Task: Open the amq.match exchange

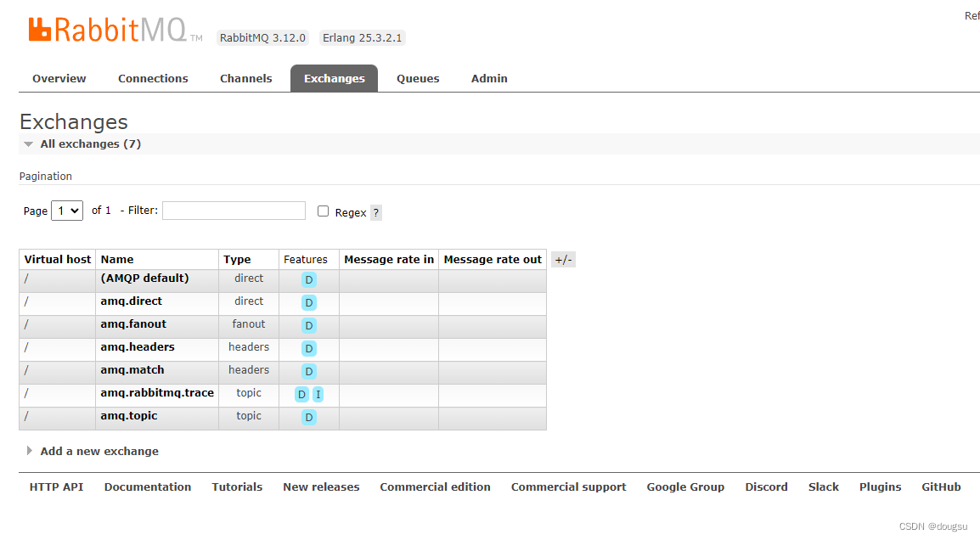Action: click(x=132, y=370)
